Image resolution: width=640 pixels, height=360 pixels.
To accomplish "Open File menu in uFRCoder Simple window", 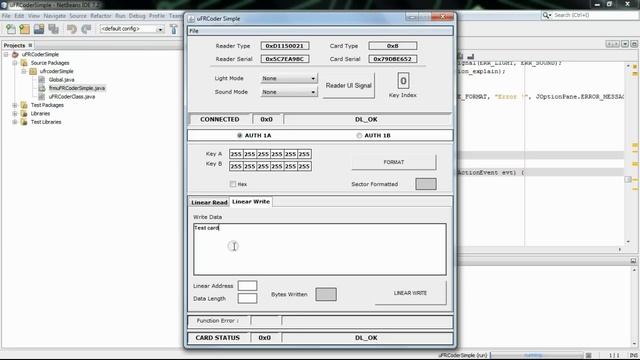I will point(194,31).
